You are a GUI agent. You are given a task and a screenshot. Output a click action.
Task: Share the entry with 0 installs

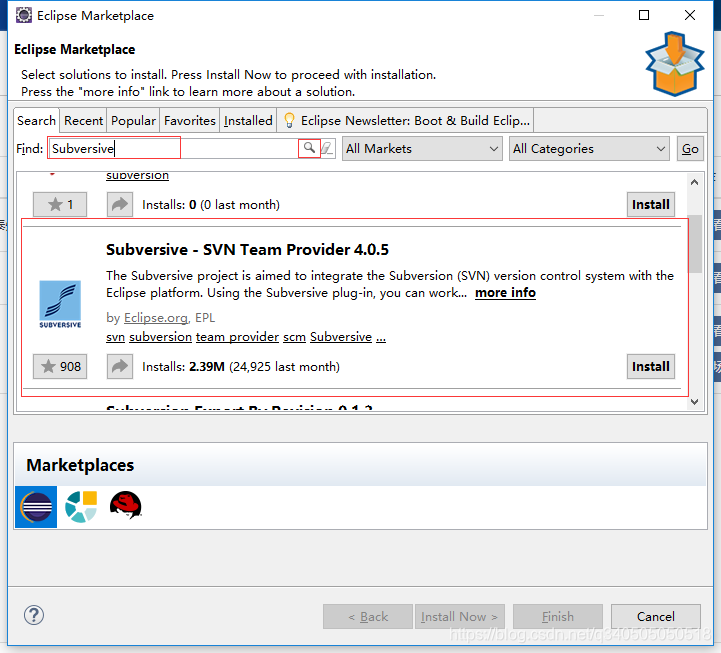(120, 204)
